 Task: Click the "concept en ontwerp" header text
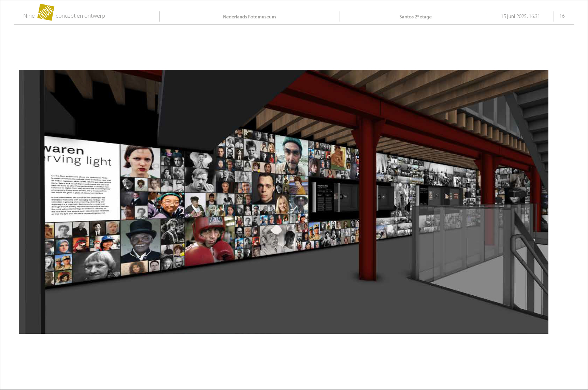point(80,16)
